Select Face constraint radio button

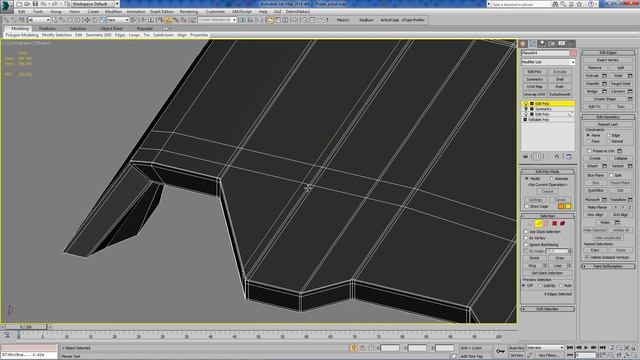[x=588, y=141]
